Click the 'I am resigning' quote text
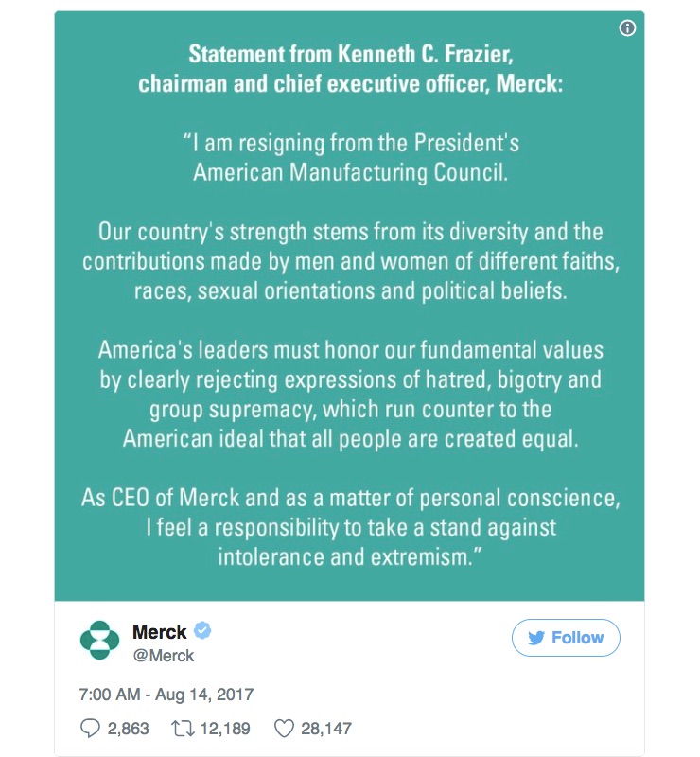The height and width of the screenshot is (757, 700). click(x=351, y=158)
